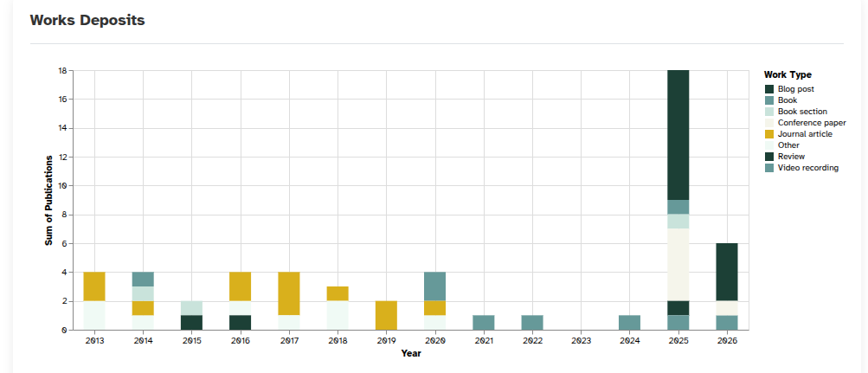Click the teal Book segment atop 2014
The image size is (868, 373).
(x=143, y=280)
